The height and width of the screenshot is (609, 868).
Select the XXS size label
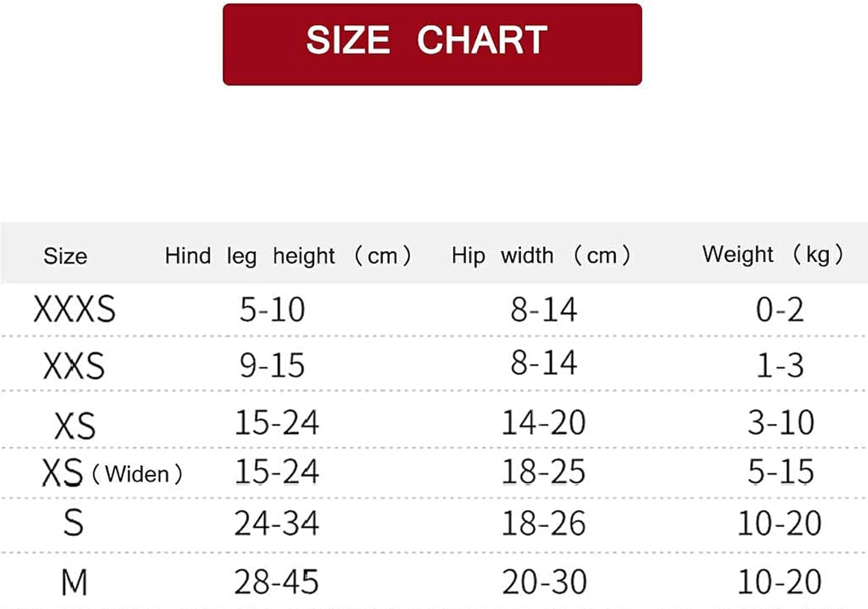point(74,366)
